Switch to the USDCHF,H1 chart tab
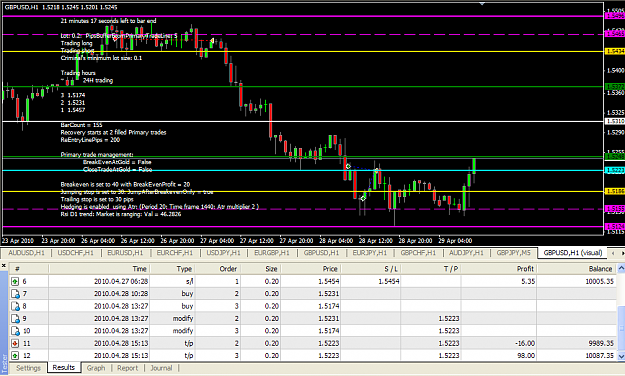This screenshot has width=625, height=376. 75,253
